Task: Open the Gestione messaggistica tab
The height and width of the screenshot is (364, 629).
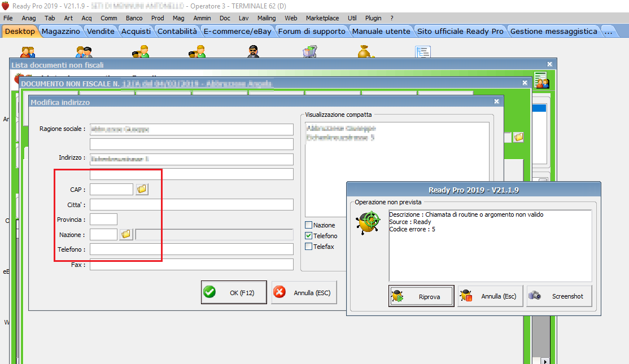Action: point(553,31)
